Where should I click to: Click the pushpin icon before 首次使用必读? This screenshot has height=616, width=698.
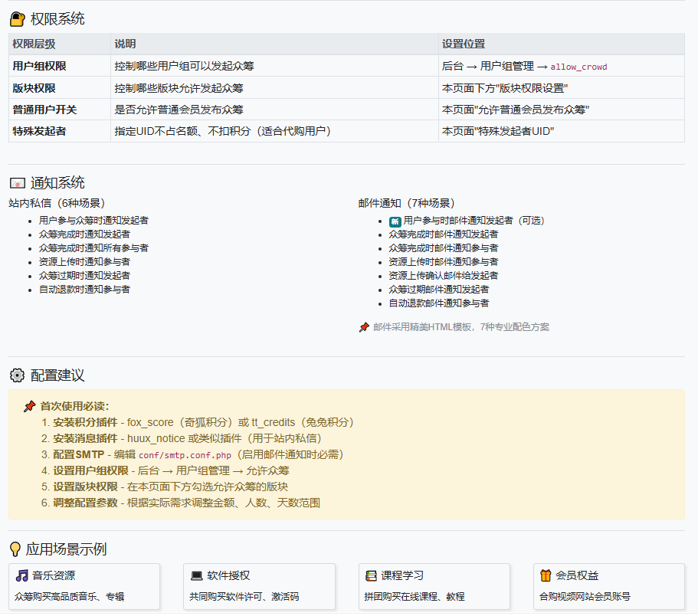30,406
